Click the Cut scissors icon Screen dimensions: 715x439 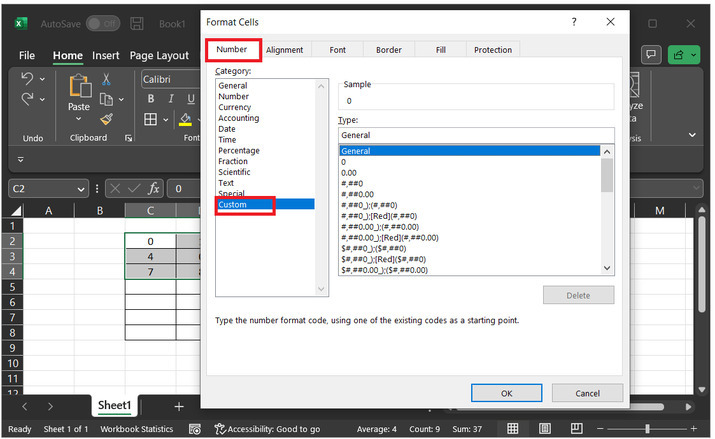click(x=106, y=79)
